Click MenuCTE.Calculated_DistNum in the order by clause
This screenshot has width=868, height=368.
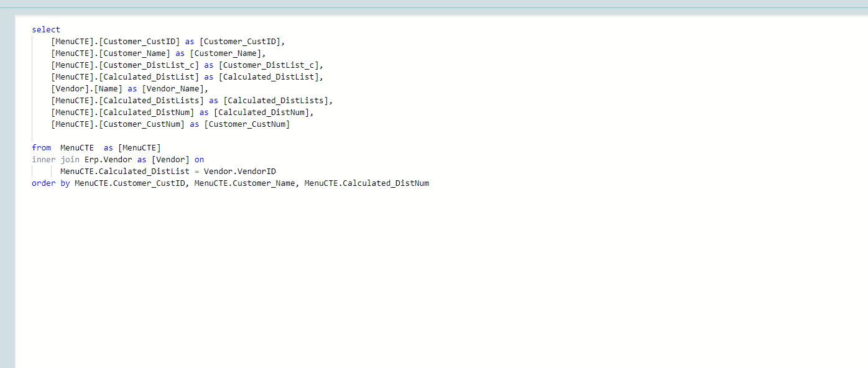[x=367, y=183]
